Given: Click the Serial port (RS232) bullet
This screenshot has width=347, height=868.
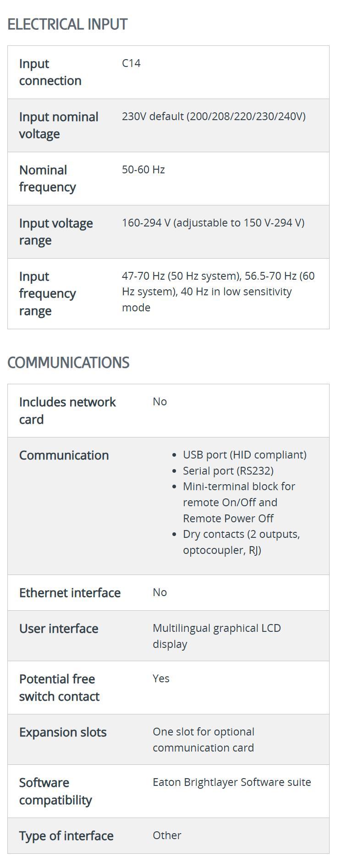Looking at the screenshot, I should pyautogui.click(x=228, y=471).
